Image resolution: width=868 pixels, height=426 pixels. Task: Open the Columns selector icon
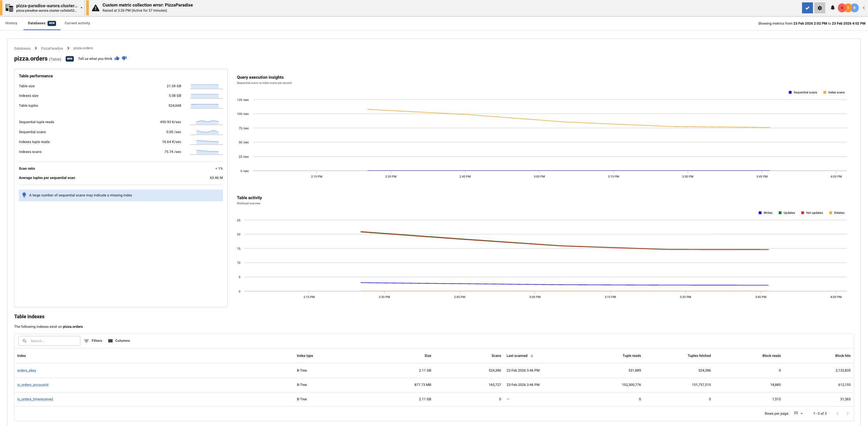pyautogui.click(x=110, y=341)
